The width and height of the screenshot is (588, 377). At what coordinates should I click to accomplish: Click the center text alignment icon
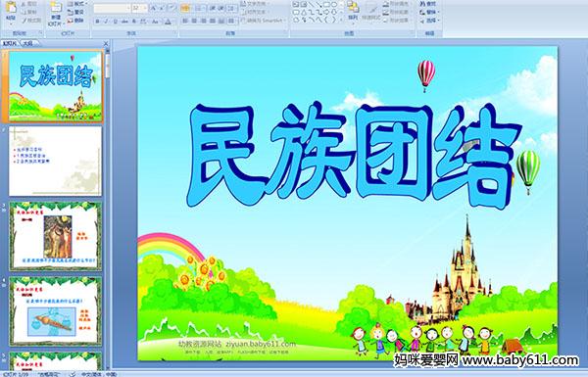pos(194,21)
